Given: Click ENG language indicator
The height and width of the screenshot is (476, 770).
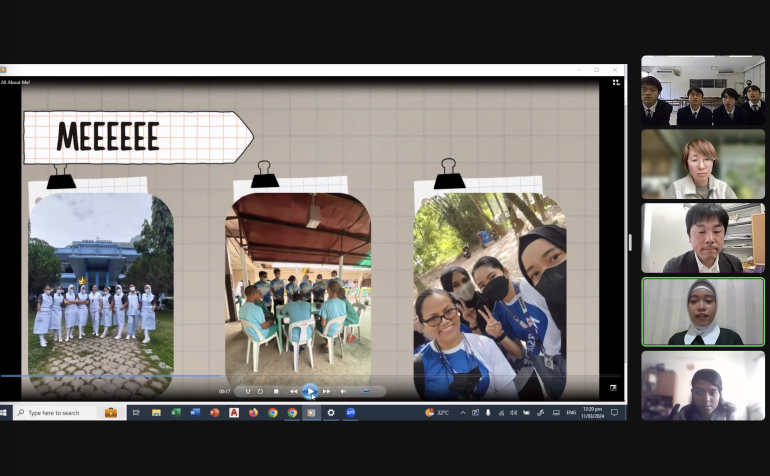Looking at the screenshot, I should pos(571,413).
